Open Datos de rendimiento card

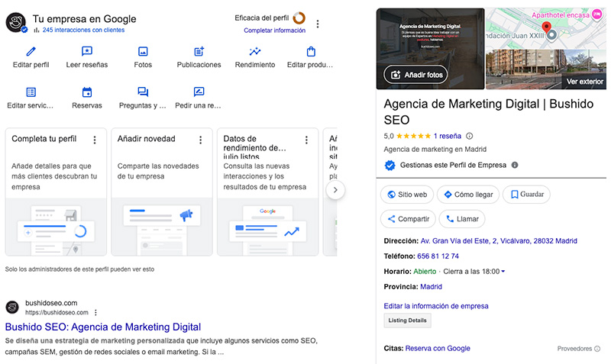(x=268, y=192)
